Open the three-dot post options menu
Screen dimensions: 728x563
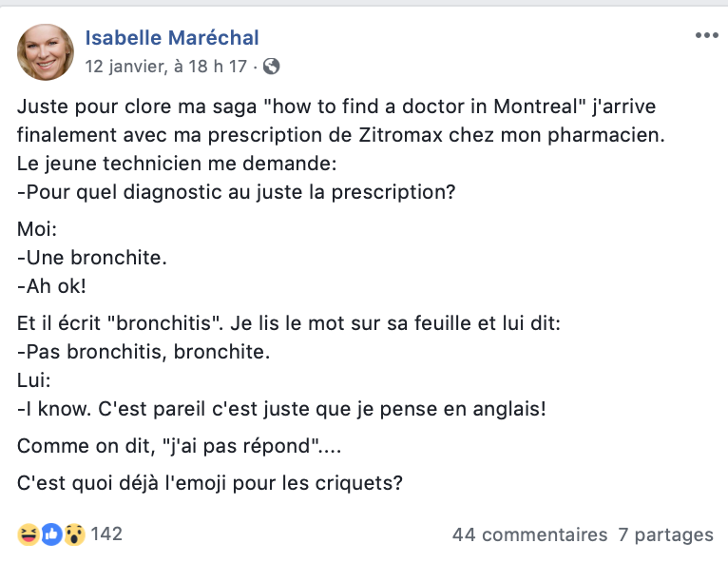[x=707, y=35]
